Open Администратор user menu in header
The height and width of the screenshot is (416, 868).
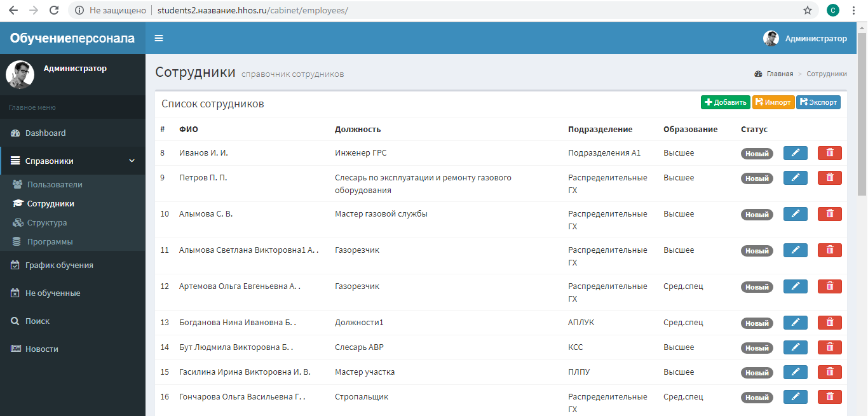pyautogui.click(x=805, y=38)
